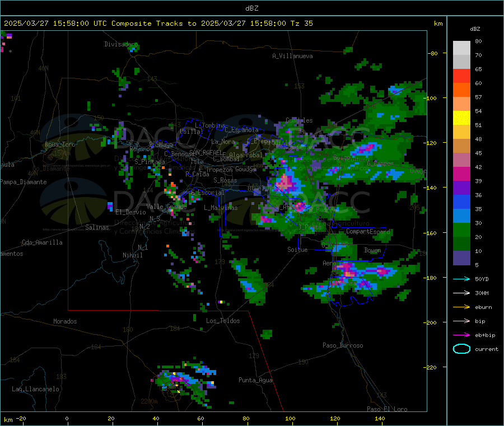The image size is (504, 426).
Task: Click the Soitue location label
Action: click(x=297, y=250)
